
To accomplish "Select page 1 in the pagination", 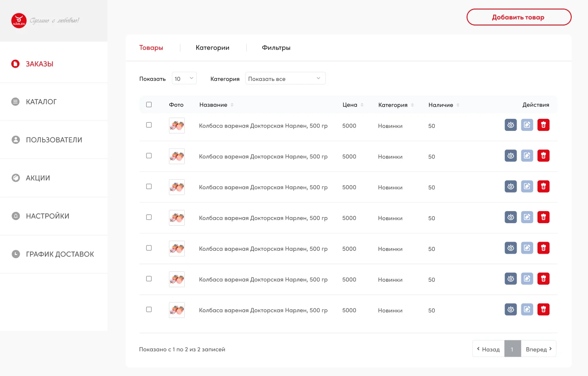I will (512, 349).
